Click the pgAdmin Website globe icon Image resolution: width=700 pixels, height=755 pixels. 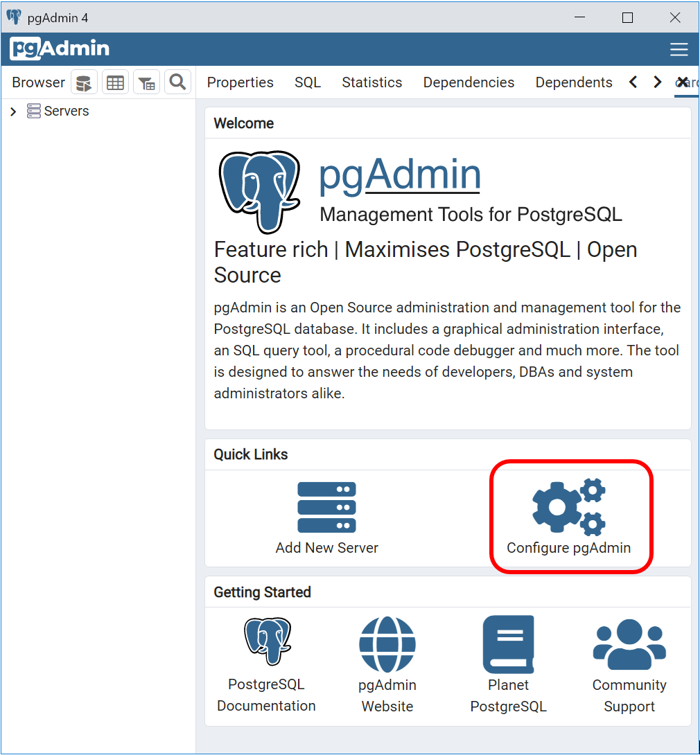387,644
